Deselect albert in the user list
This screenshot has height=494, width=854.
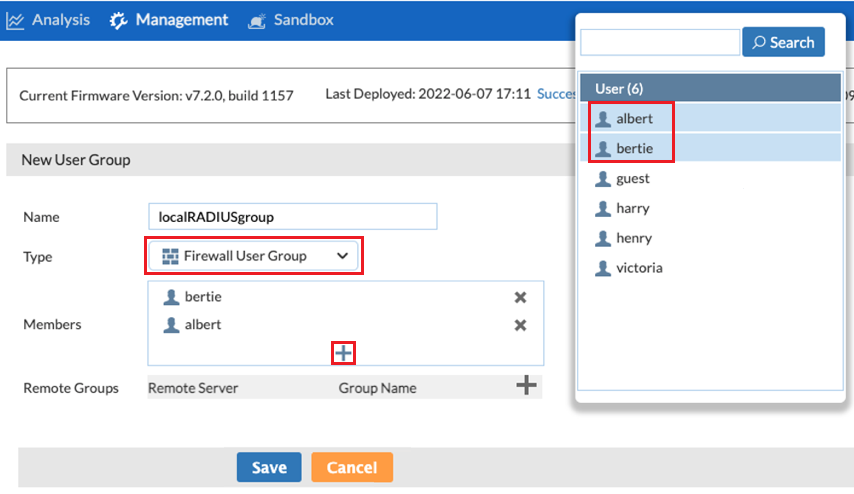(634, 118)
